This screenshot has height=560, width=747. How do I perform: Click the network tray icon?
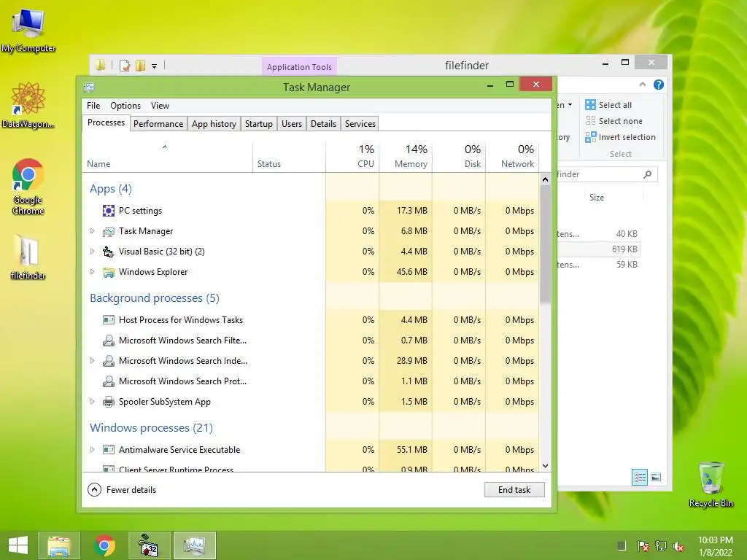click(661, 546)
